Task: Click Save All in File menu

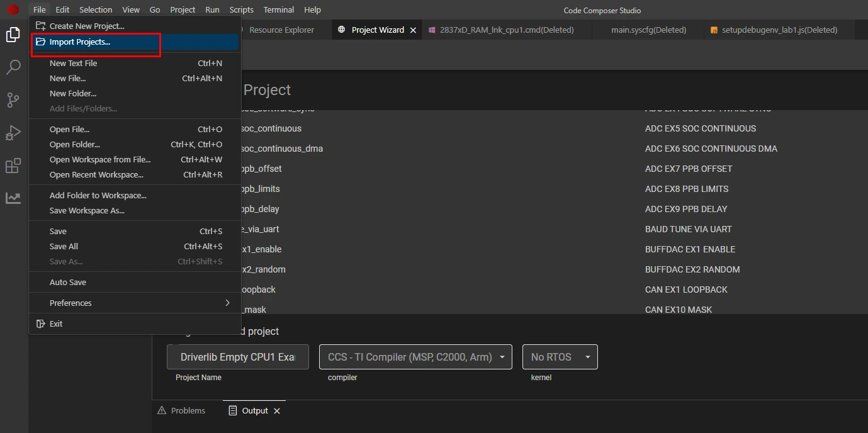Action: pos(135,246)
